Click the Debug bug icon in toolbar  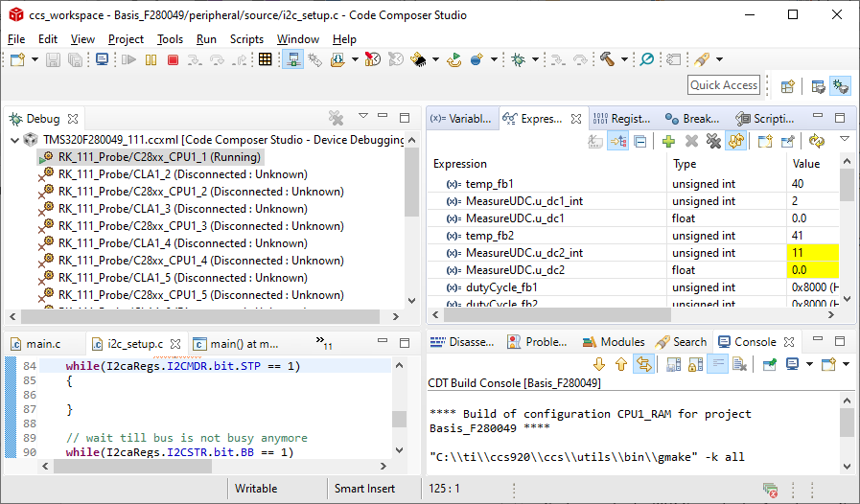click(x=518, y=59)
